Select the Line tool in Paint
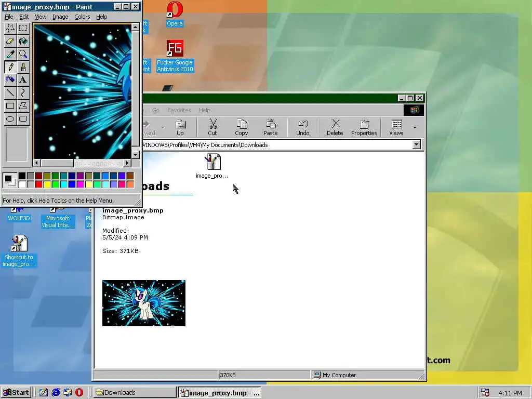Image resolution: width=532 pixels, height=399 pixels. click(x=10, y=92)
